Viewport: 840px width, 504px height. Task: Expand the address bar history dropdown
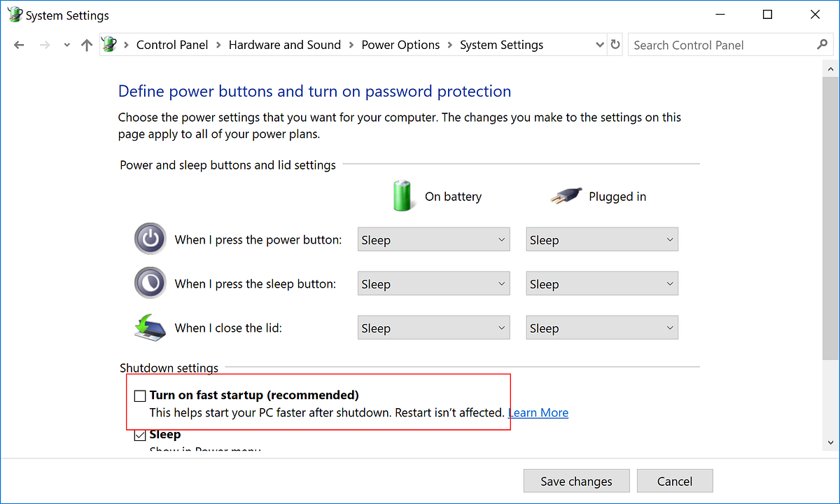coord(599,45)
